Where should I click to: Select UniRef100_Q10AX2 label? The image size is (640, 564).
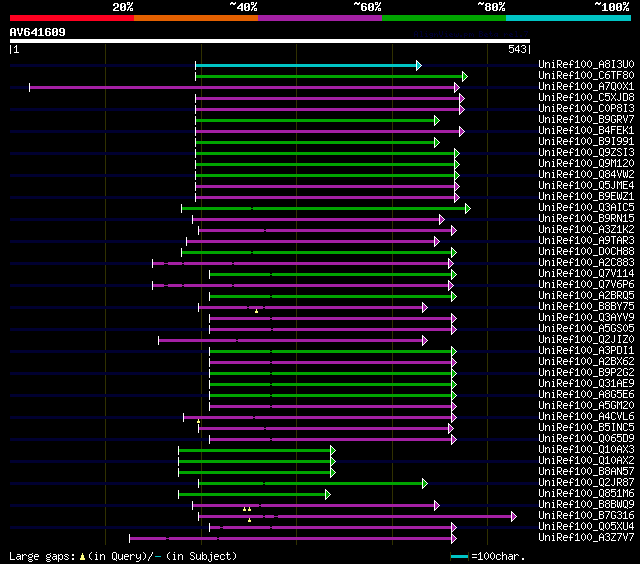click(586, 461)
